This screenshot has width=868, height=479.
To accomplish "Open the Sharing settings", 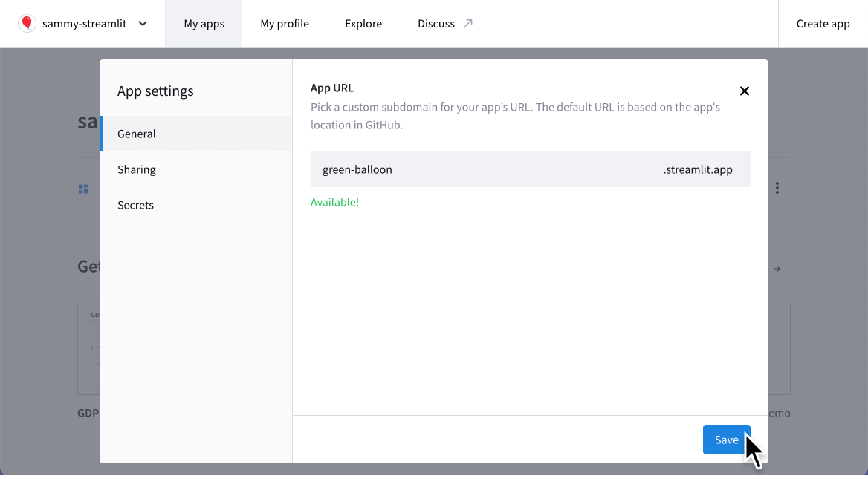I will (x=137, y=169).
